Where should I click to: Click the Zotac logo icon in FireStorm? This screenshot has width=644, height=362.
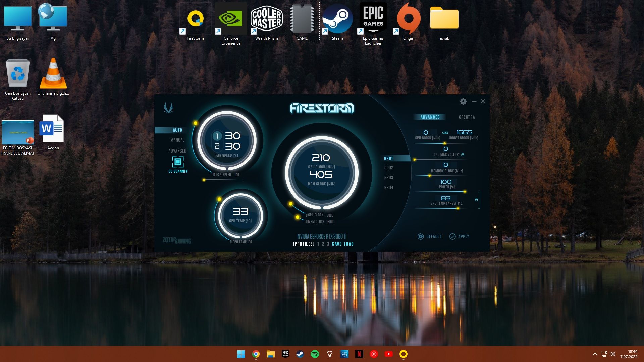point(168,108)
